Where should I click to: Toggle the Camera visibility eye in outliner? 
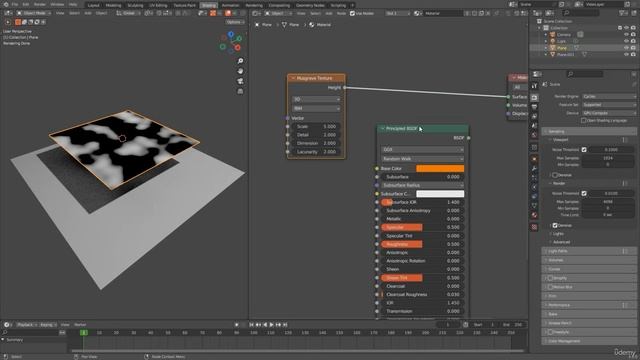[x=626, y=35]
